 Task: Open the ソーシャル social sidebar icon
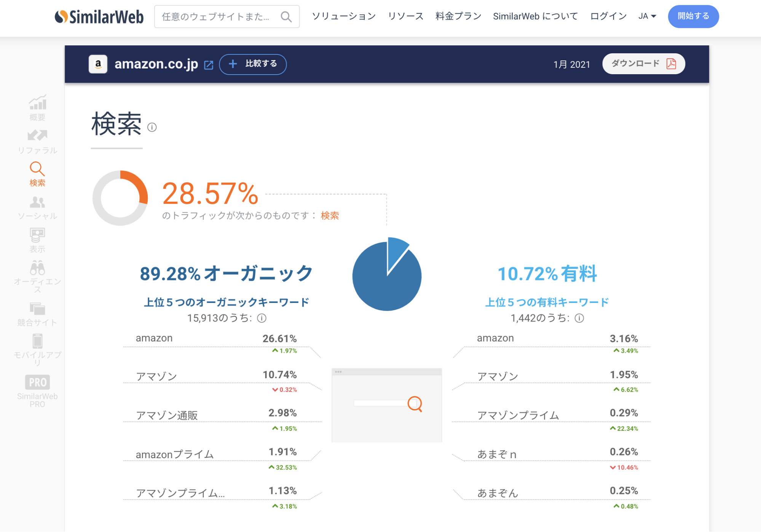pos(37,202)
